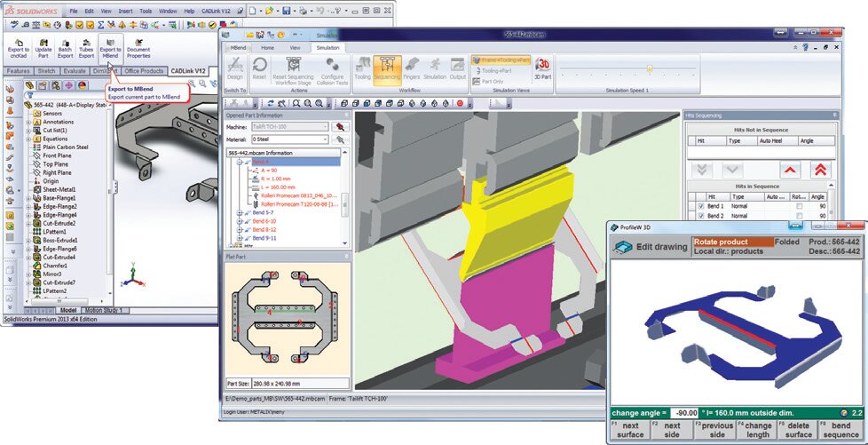Click change length button in ProfileW
The height and width of the screenshot is (445, 868).
tap(757, 430)
